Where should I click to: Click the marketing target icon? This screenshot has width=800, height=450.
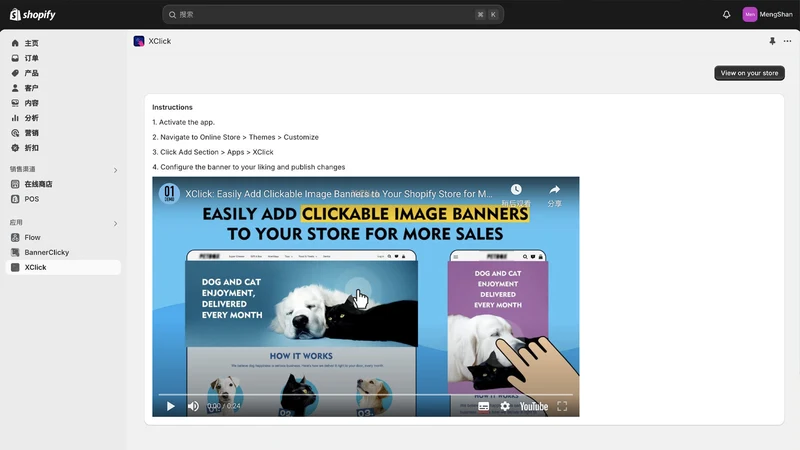15,133
